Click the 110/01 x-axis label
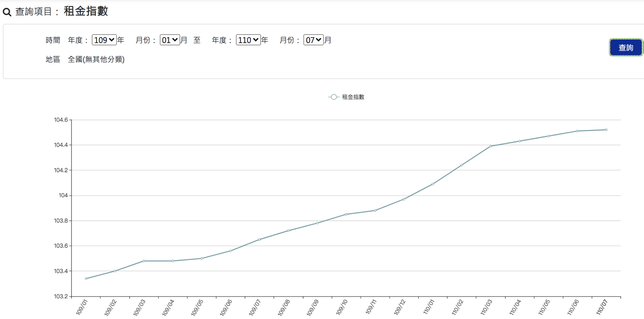Screen dimensions: 644x319 (x=429, y=307)
